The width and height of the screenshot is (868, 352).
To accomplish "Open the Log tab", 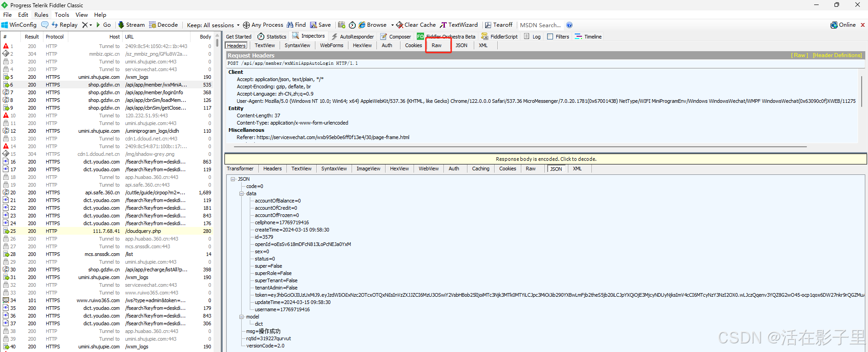I will click(x=532, y=37).
